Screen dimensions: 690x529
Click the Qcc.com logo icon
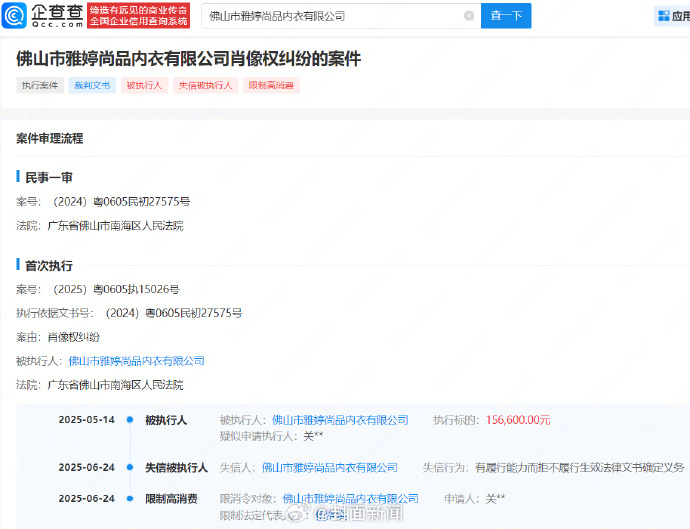(15, 15)
